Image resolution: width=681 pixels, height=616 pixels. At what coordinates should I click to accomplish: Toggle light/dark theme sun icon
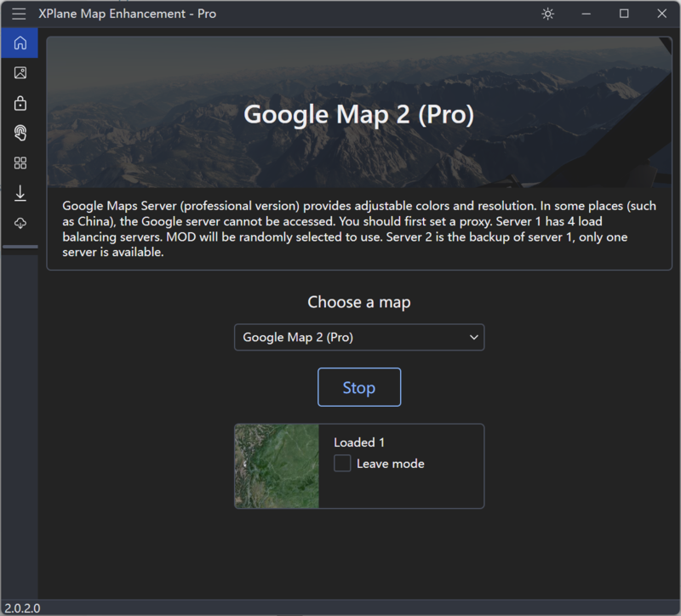point(547,14)
